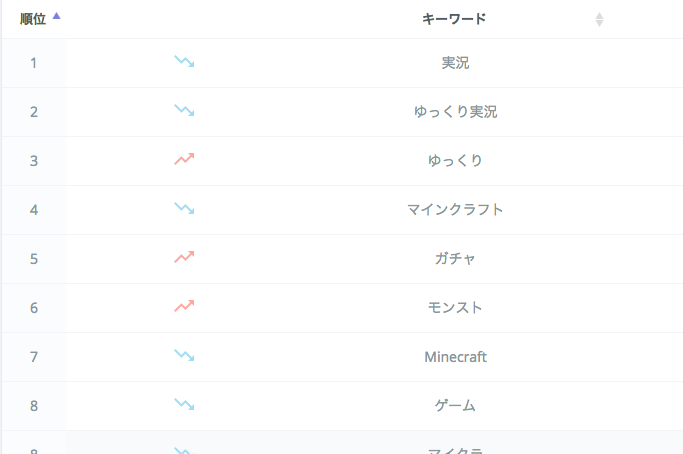Click the downward trend icon for ゆっくり実況
Screen dimensions: 683x454
click(x=184, y=111)
